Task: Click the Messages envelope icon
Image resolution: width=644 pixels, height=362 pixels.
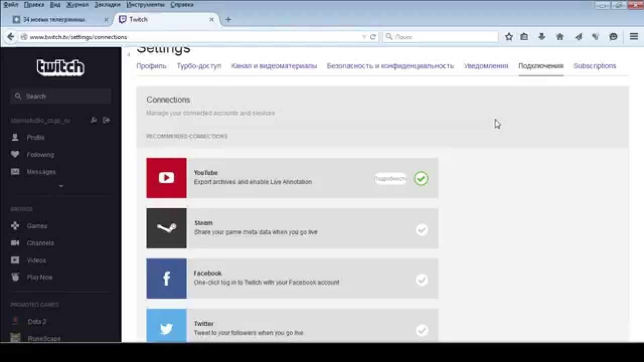Action: click(15, 171)
